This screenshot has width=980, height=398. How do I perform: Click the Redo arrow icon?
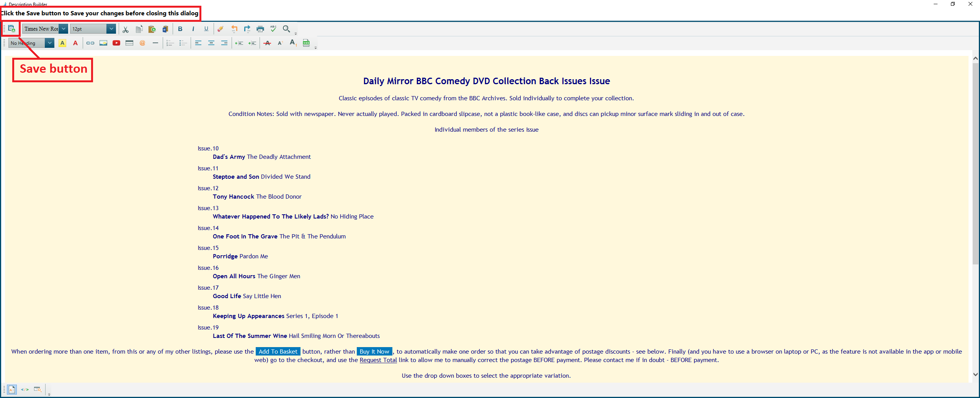pos(247,29)
